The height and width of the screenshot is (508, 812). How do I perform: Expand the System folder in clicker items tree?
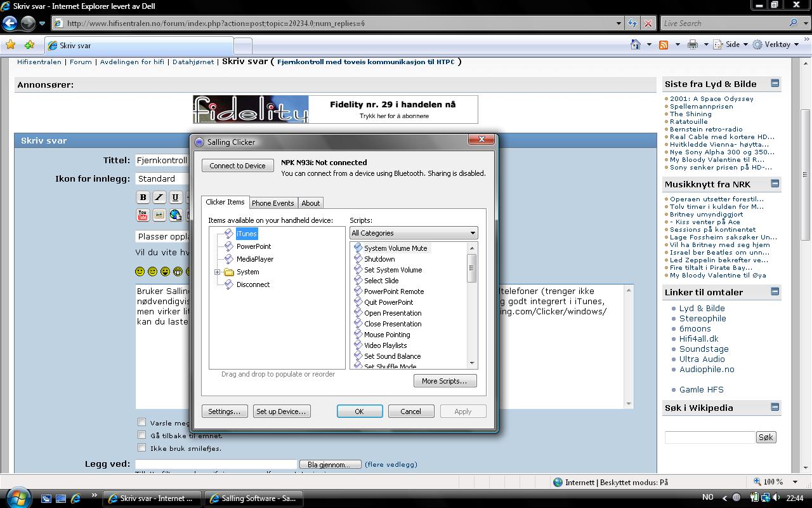(218, 272)
